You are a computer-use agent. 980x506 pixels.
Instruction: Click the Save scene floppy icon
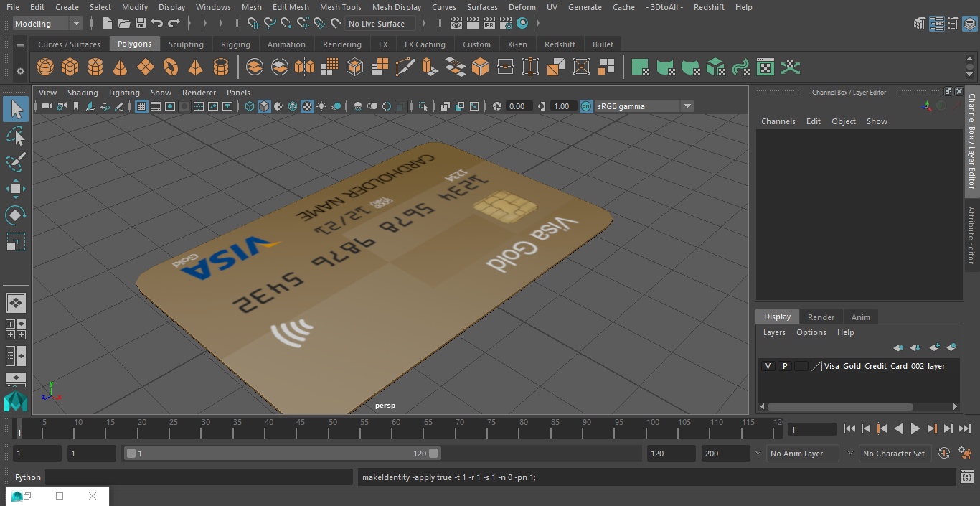tap(141, 24)
